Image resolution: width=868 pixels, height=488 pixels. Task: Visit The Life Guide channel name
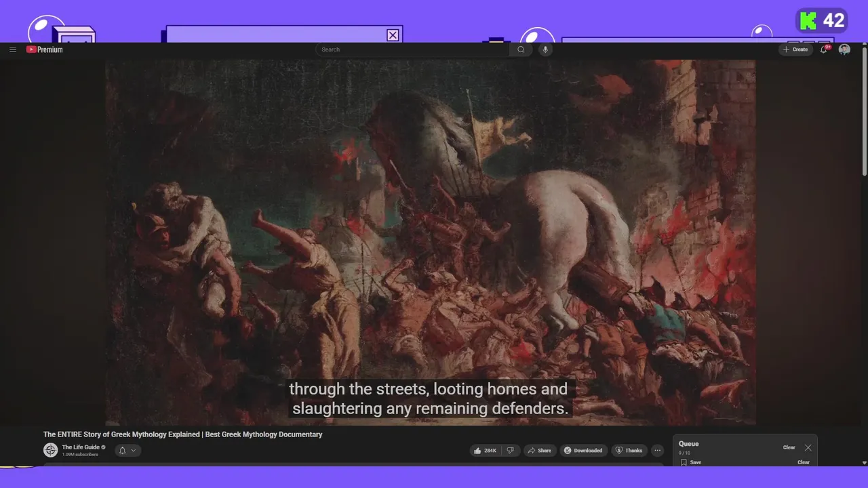81,447
